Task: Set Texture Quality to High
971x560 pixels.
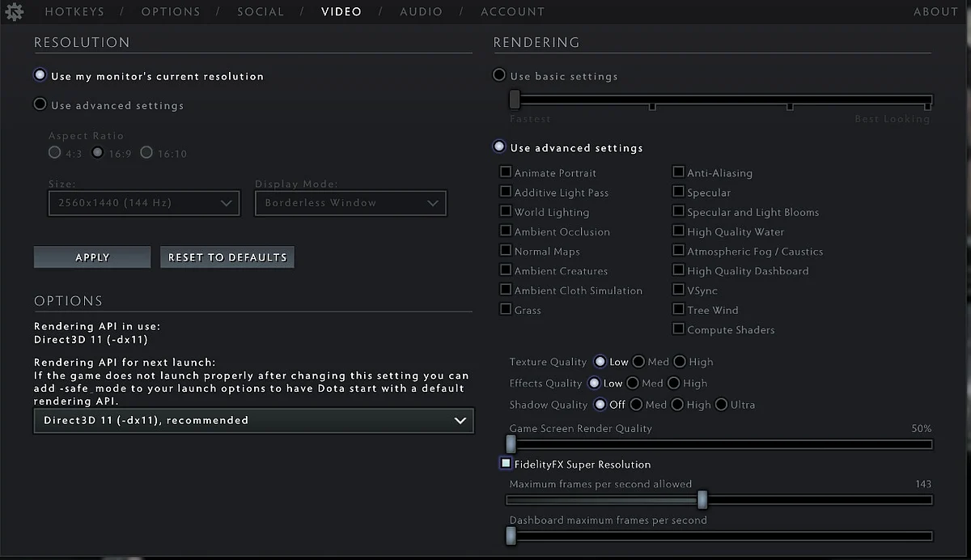Action: point(680,362)
